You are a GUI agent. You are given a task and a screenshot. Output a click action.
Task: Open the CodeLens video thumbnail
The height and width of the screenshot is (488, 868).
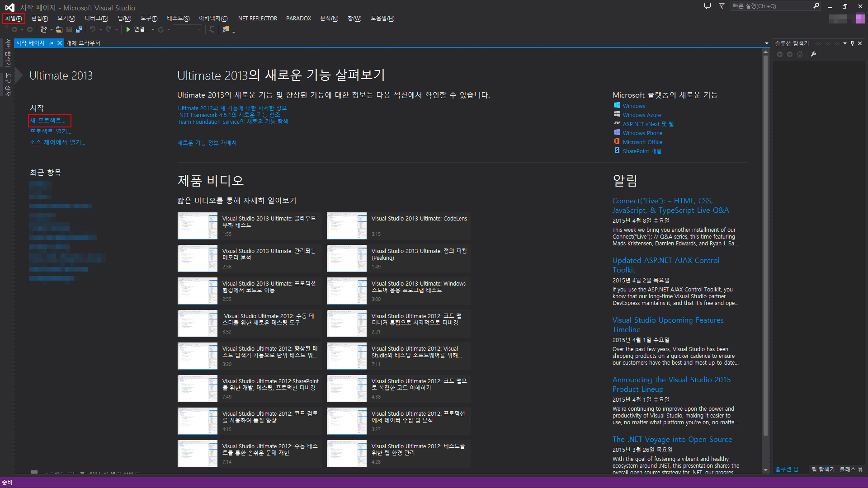[x=347, y=226]
